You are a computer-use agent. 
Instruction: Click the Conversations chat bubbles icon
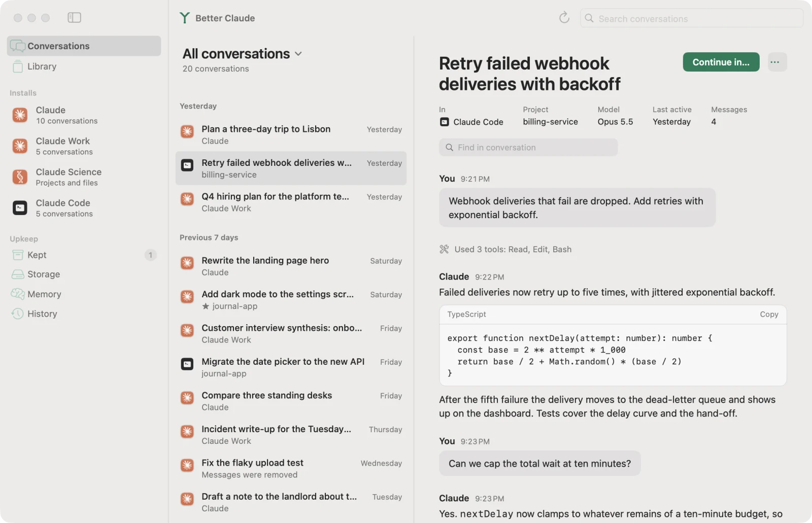(x=18, y=46)
